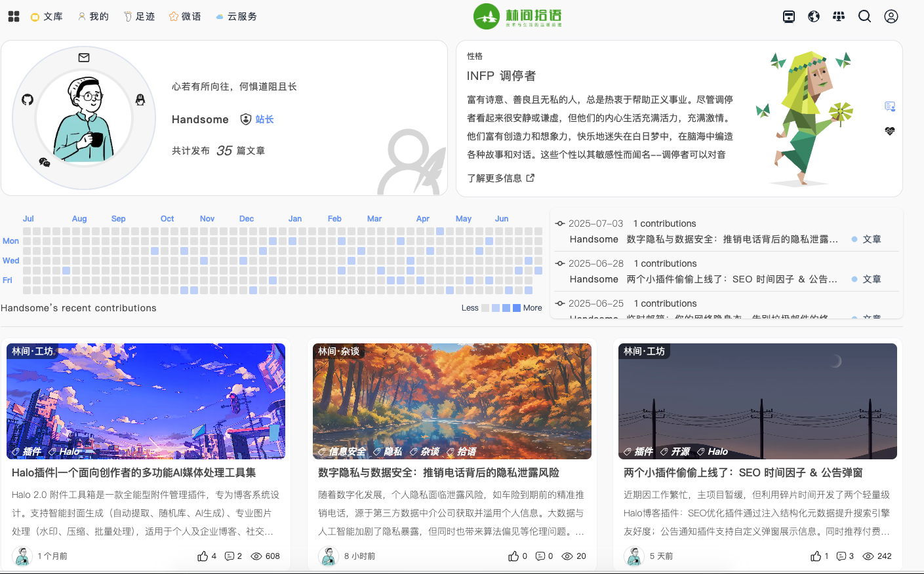Viewport: 924px width, 574px height.
Task: Open the 足迹 footprints menu
Action: (139, 16)
